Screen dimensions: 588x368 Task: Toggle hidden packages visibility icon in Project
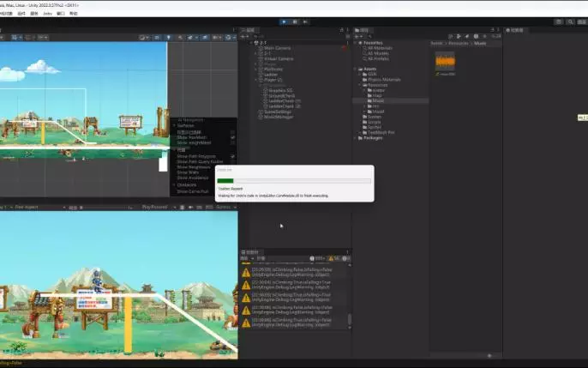point(496,36)
